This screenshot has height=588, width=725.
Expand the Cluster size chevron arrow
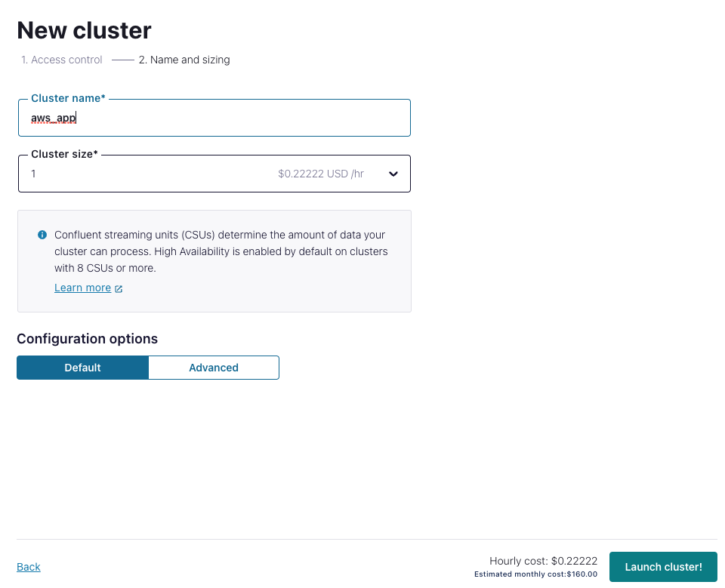(x=393, y=174)
